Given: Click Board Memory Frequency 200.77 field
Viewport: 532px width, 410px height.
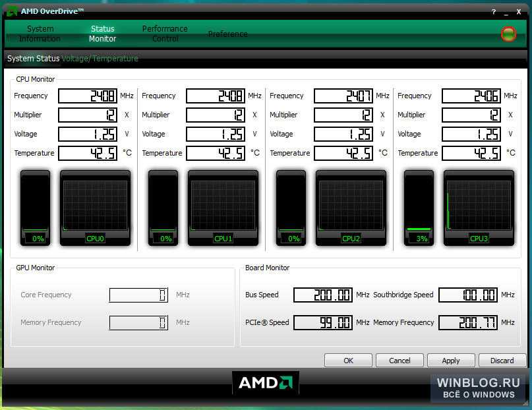Looking at the screenshot, I should [468, 322].
